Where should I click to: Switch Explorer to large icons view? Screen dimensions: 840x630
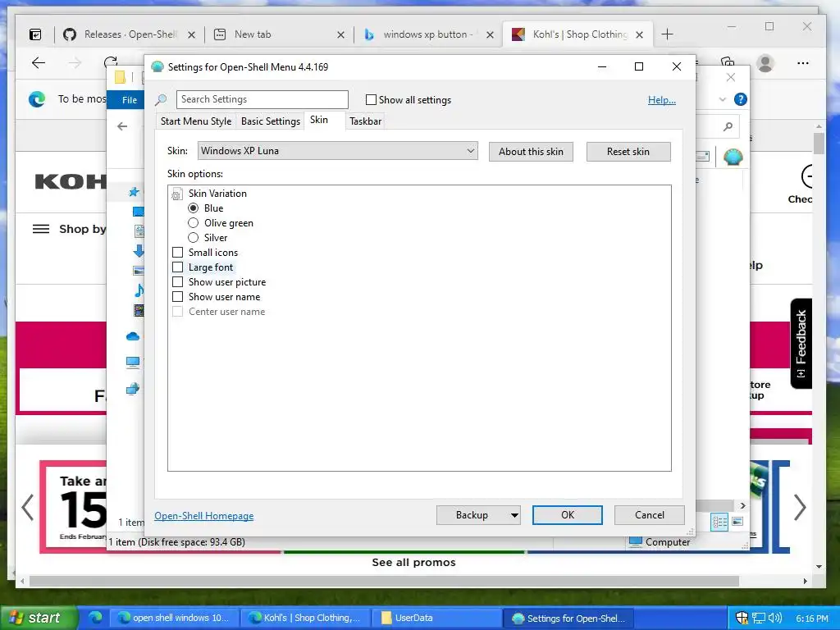click(737, 521)
